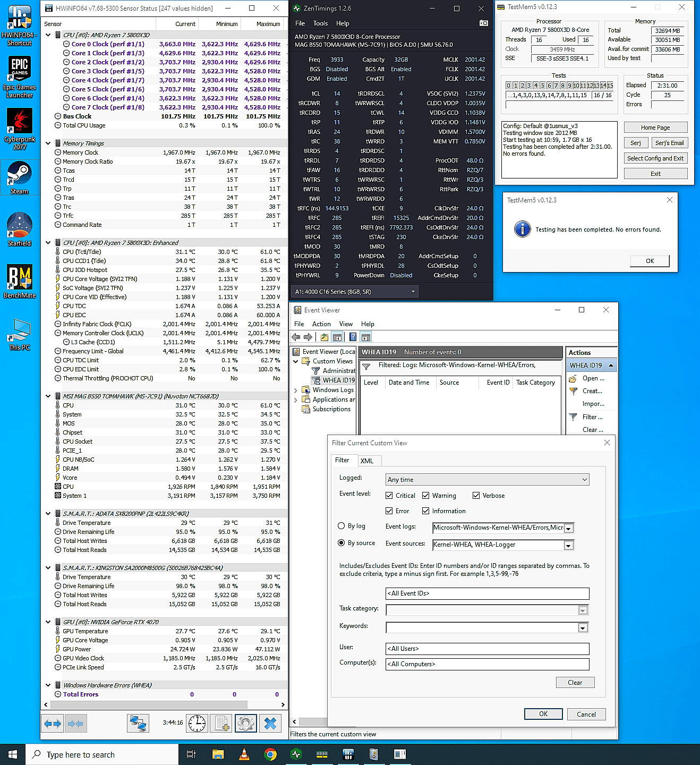Viewport: 700px width, 765px height.
Task: Open ZenTimings Tools menu
Action: click(x=320, y=23)
